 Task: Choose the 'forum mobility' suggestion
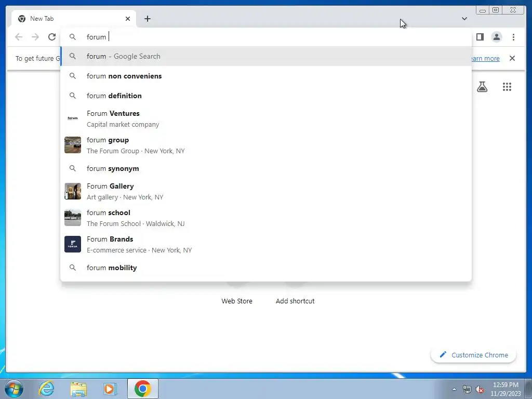[266, 268]
